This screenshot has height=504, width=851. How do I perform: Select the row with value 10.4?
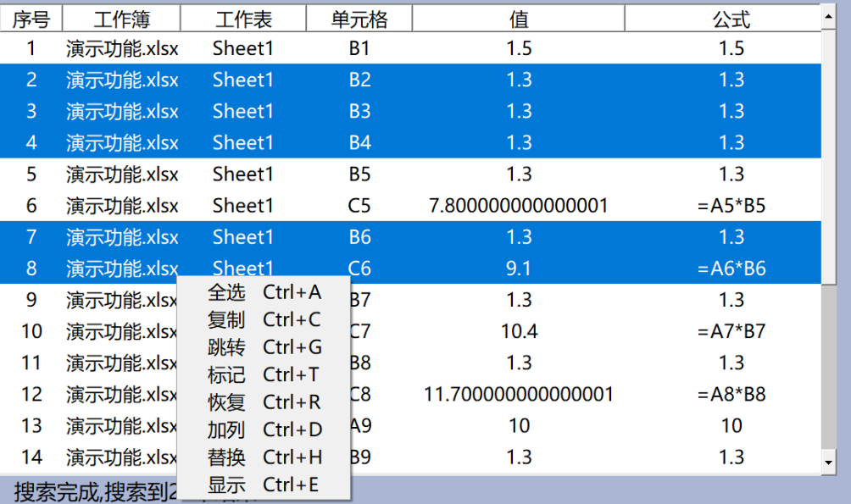[x=519, y=331]
